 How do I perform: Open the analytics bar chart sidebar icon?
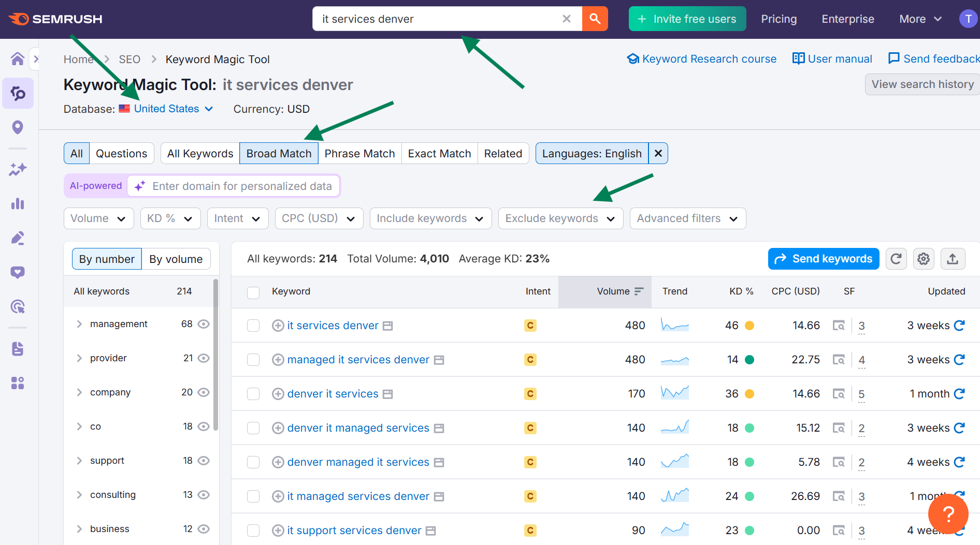pyautogui.click(x=17, y=203)
